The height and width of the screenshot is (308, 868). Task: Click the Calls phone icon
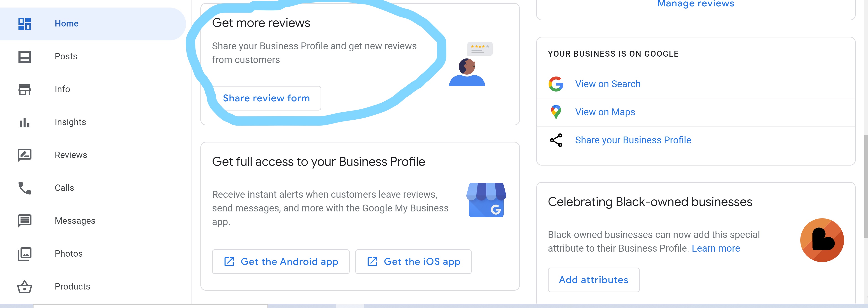tap(25, 188)
